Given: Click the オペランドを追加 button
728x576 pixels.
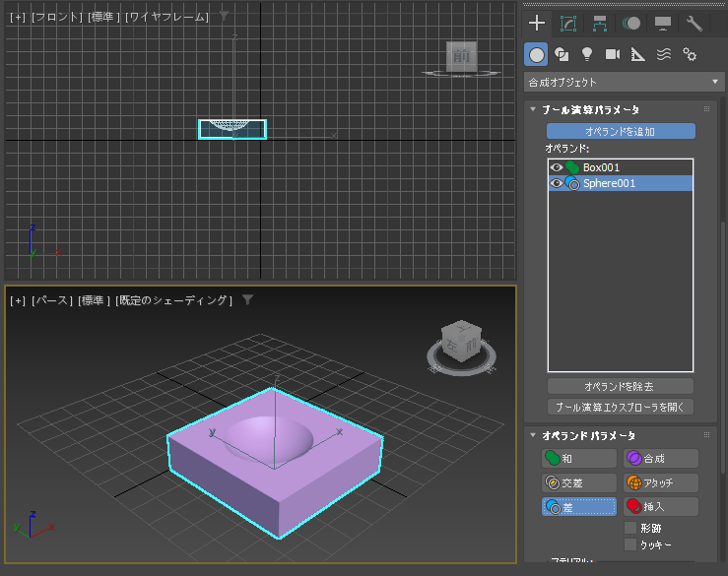Looking at the screenshot, I should (x=621, y=131).
